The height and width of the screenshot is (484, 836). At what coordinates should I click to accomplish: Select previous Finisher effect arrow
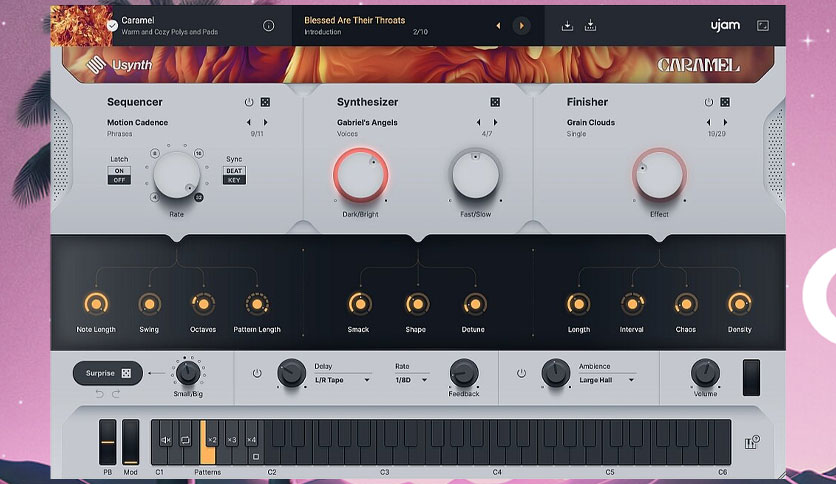pos(708,123)
